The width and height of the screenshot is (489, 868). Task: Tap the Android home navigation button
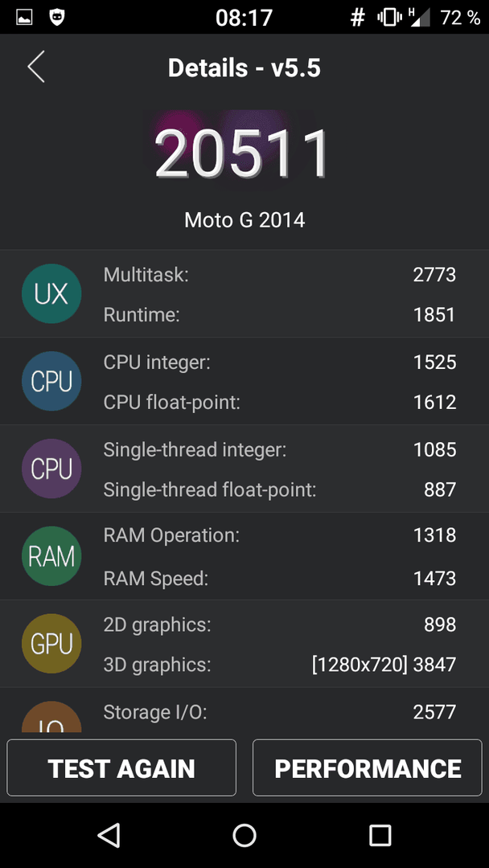tap(244, 835)
